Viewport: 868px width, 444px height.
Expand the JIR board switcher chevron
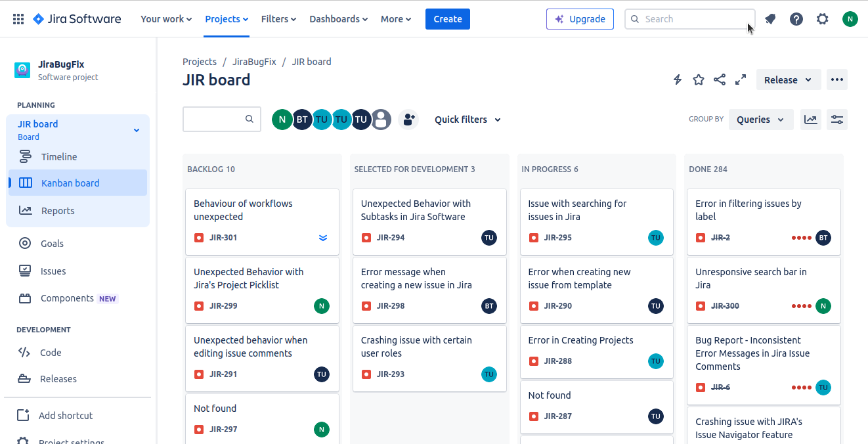137,130
